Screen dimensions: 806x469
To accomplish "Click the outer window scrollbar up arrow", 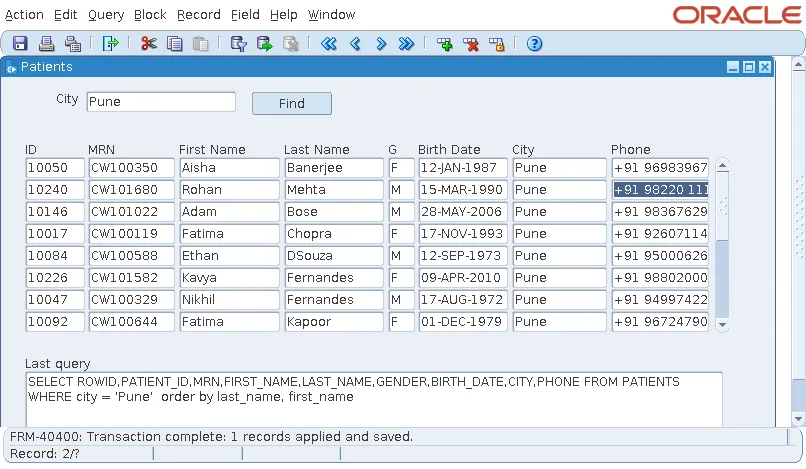I will tap(798, 65).
